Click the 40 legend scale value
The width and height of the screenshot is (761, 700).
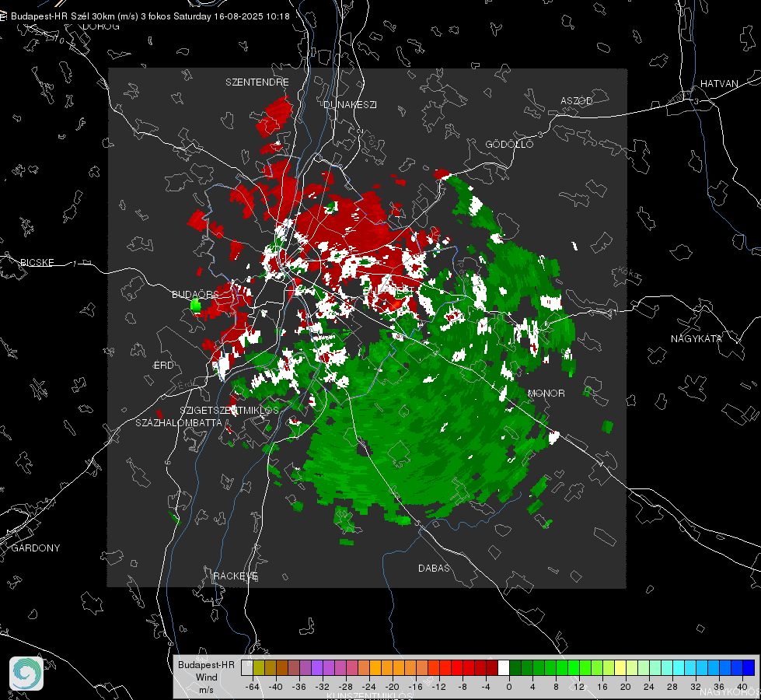tap(742, 687)
